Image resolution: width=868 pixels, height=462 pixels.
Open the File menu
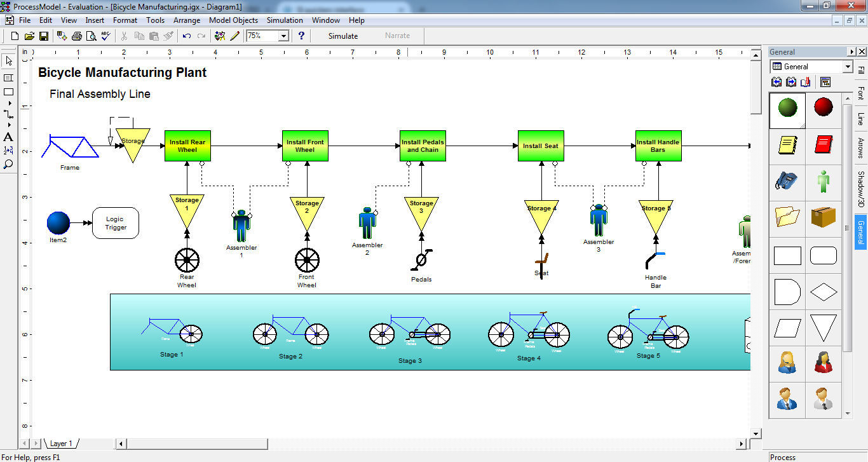pos(25,20)
